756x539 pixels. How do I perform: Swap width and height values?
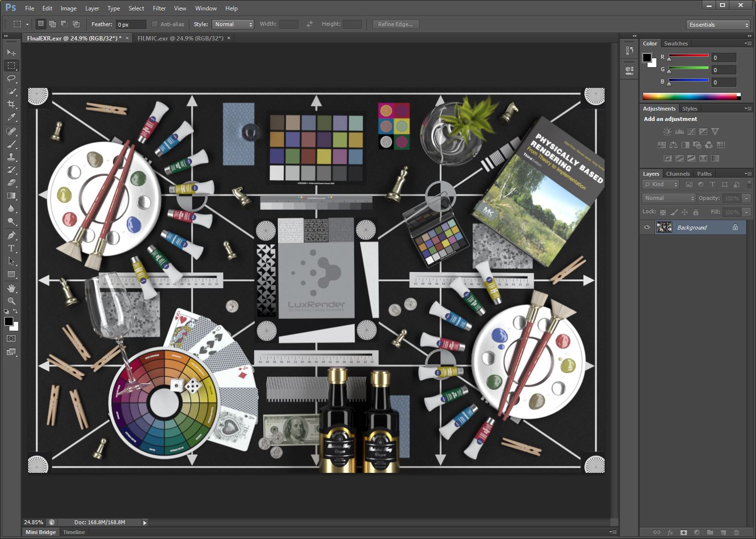[309, 24]
